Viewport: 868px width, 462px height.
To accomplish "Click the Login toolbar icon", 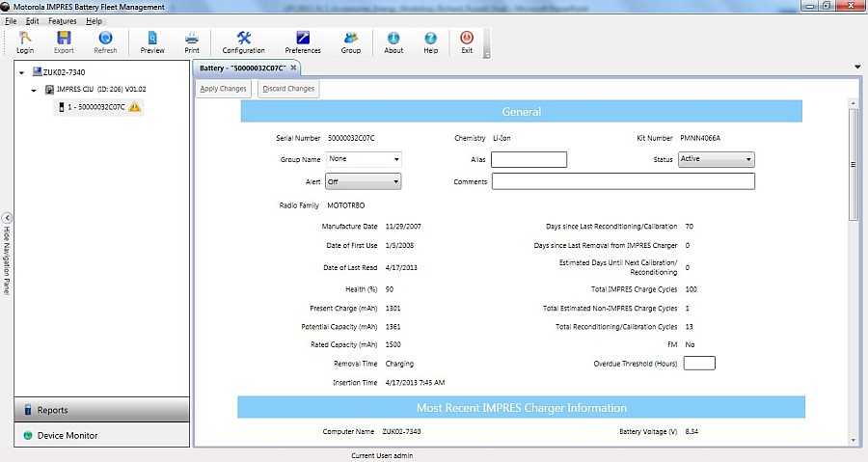I will click(25, 38).
